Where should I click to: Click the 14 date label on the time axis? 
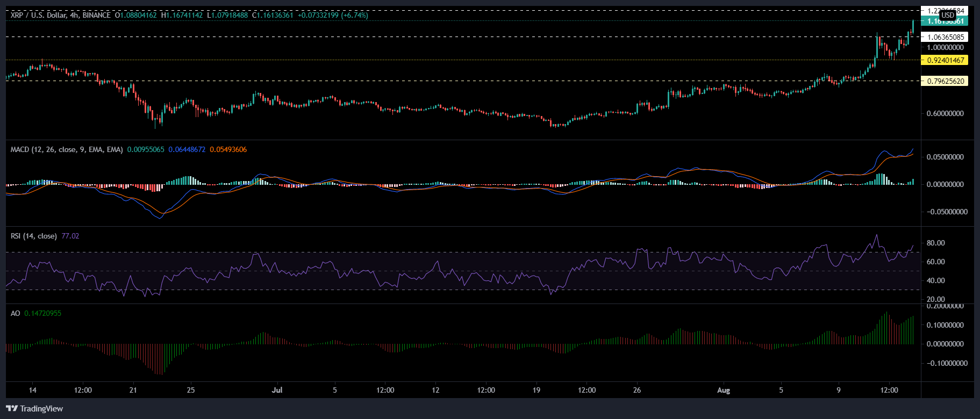pyautogui.click(x=33, y=390)
